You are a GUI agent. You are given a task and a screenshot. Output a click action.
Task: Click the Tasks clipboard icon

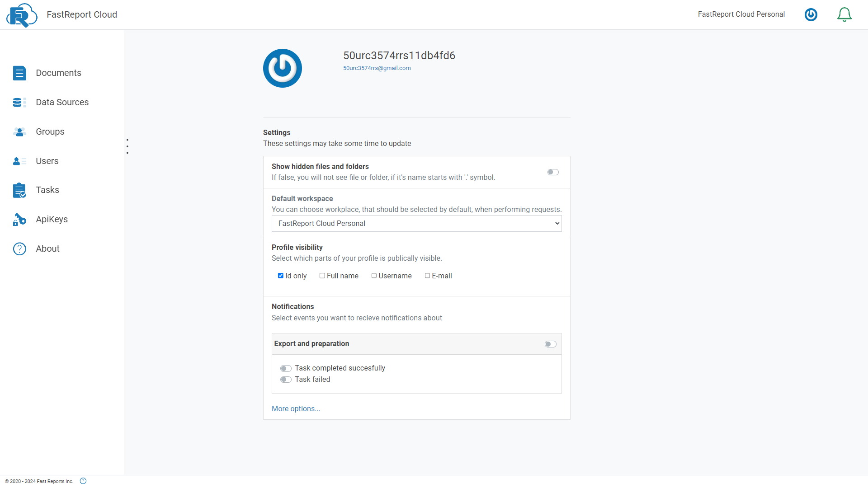click(x=19, y=190)
